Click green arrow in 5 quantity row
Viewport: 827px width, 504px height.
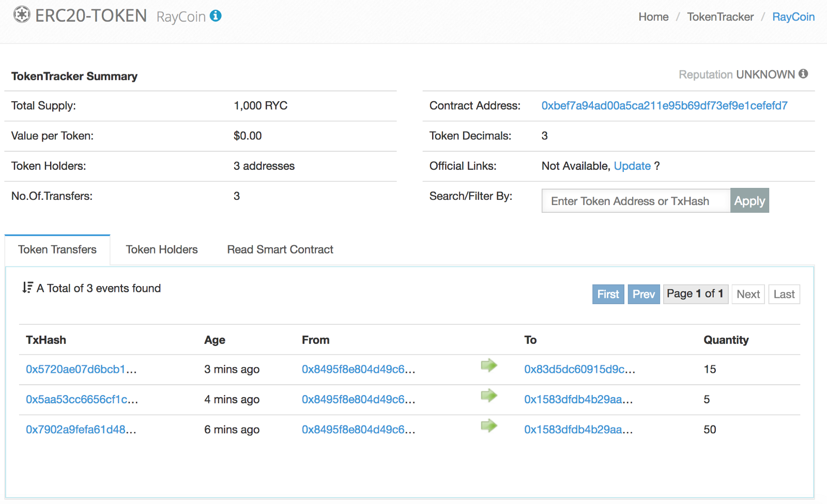coord(488,396)
